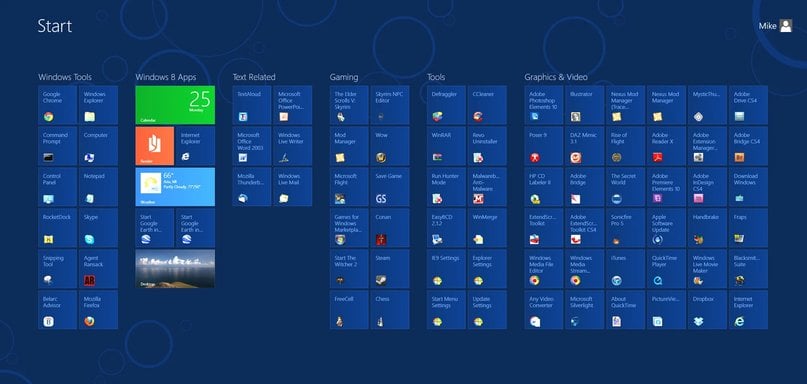Launch Windows Live Mail tile
807x384 pixels.
point(292,187)
